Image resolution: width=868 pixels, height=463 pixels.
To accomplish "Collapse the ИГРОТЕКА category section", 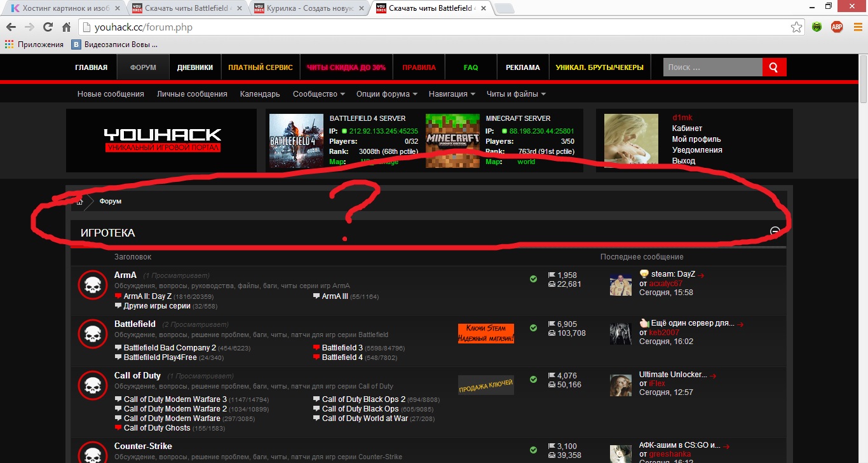I will (775, 231).
